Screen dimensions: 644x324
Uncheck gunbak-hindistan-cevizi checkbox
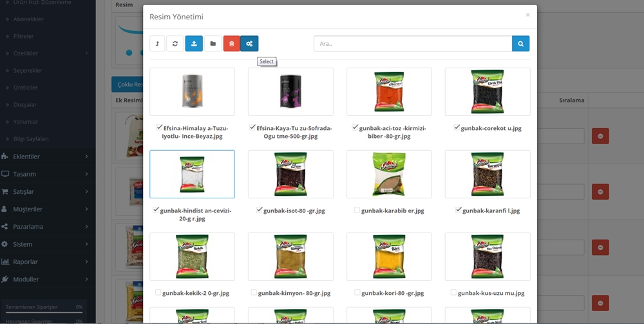tap(156, 210)
